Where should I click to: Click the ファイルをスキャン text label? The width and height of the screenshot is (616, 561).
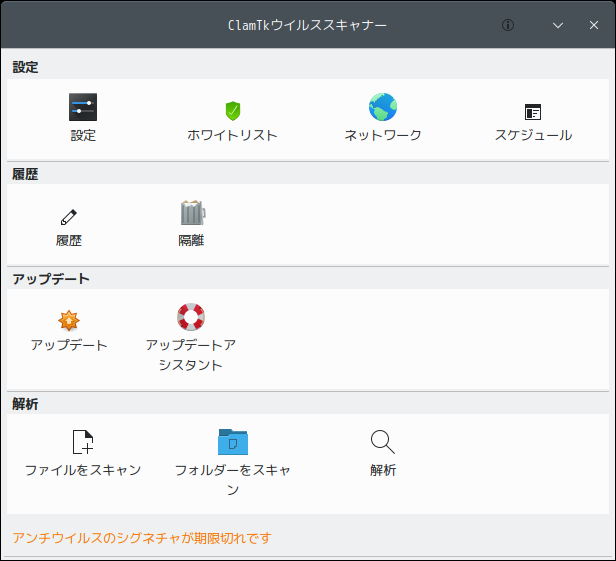click(83, 470)
